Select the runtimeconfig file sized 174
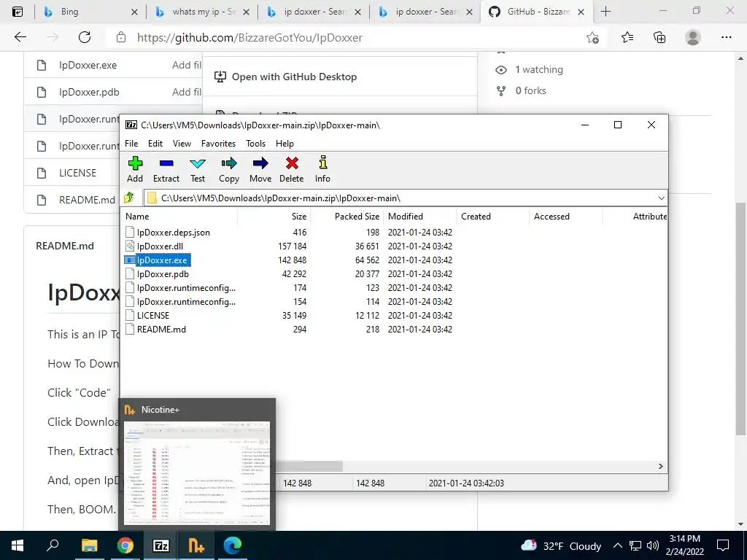The width and height of the screenshot is (747, 560). click(x=186, y=287)
